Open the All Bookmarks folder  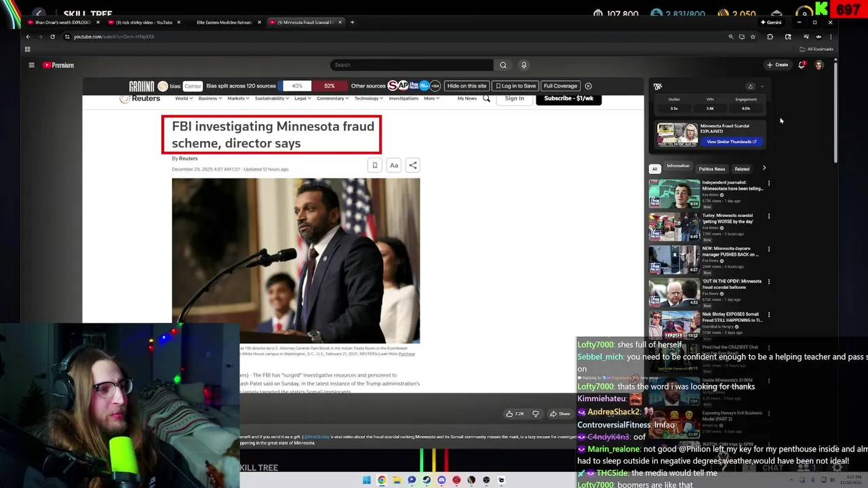816,49
